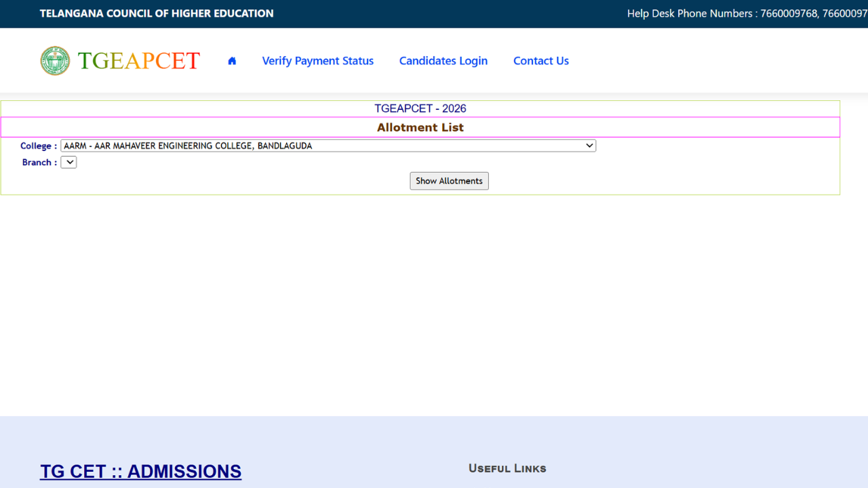The width and height of the screenshot is (868, 488).
Task: Click Telangana Council of Higher Education text
Action: click(x=157, y=14)
